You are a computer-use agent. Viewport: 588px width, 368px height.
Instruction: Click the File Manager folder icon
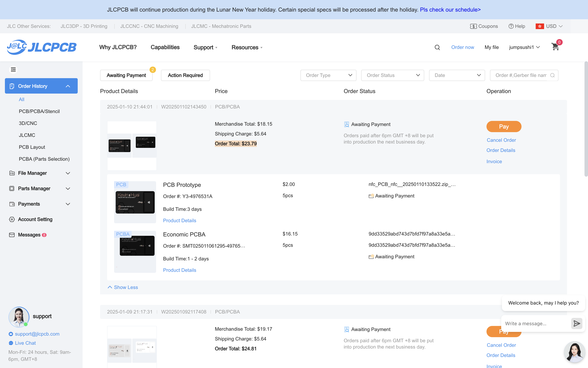12,173
